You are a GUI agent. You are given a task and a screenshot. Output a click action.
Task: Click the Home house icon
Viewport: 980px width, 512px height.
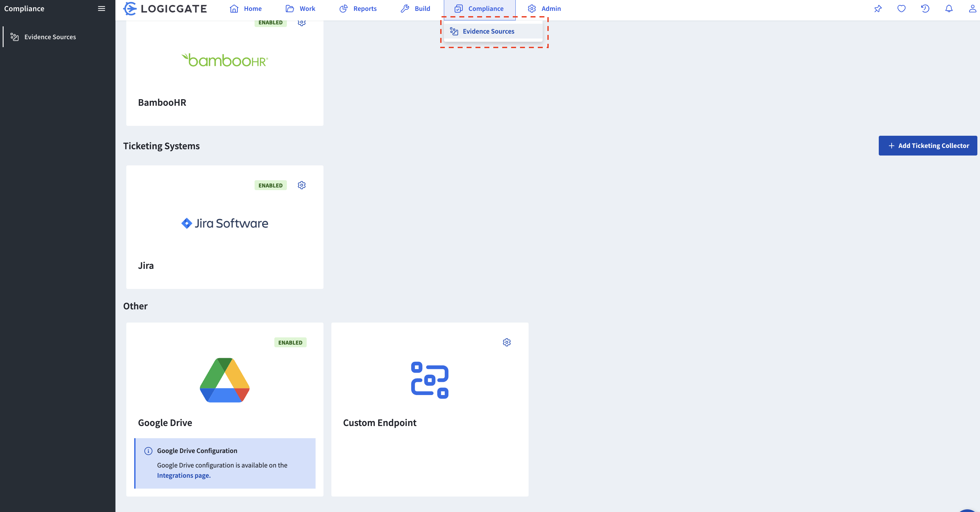(x=234, y=8)
